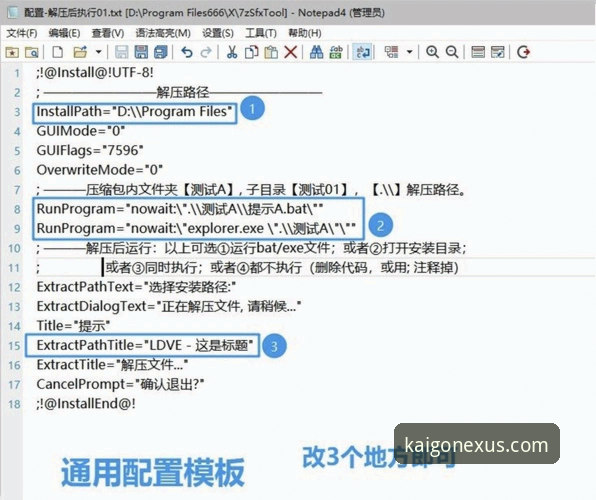The width and height of the screenshot is (596, 500).
Task: Expand the fold options dropdown arrow
Action: pyautogui.click(x=409, y=52)
